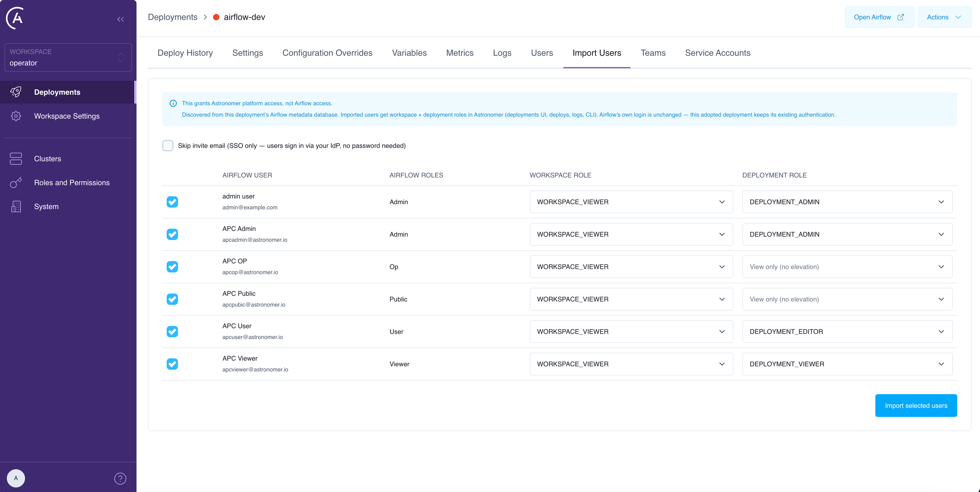Open deployment role dropdown for APC Admin
This screenshot has width=980, height=492.
(x=847, y=234)
